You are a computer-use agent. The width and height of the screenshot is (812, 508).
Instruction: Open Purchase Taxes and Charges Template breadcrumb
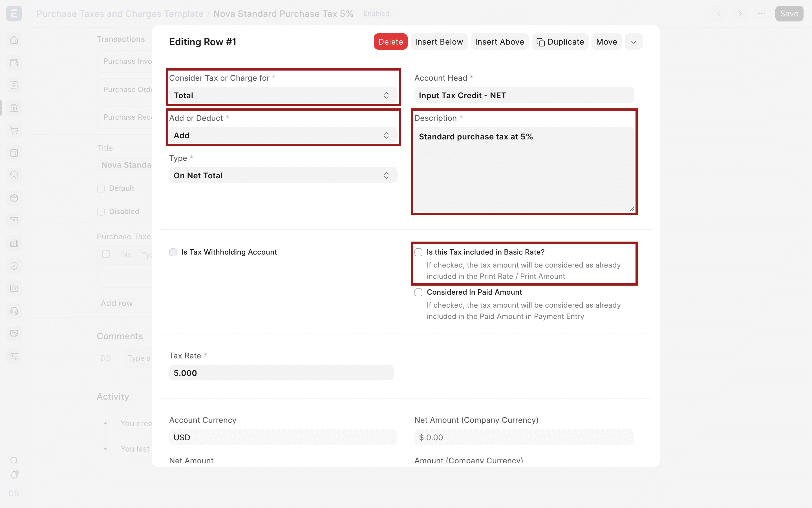(x=120, y=14)
